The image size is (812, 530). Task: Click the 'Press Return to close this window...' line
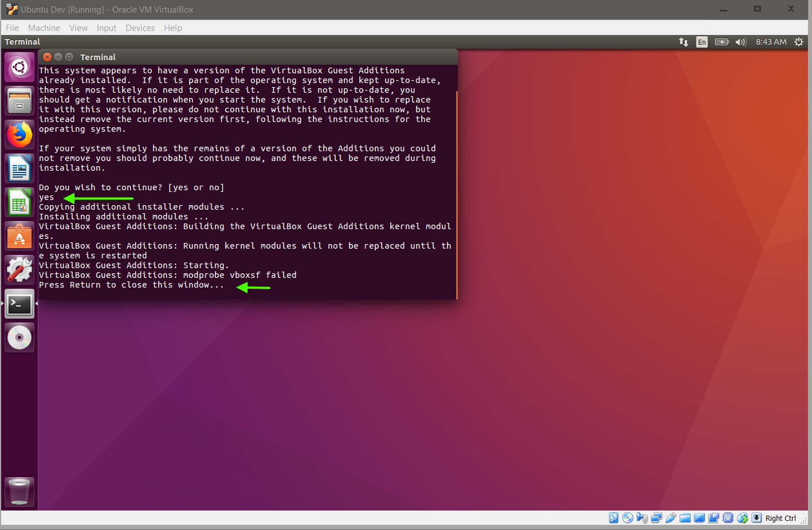[131, 285]
